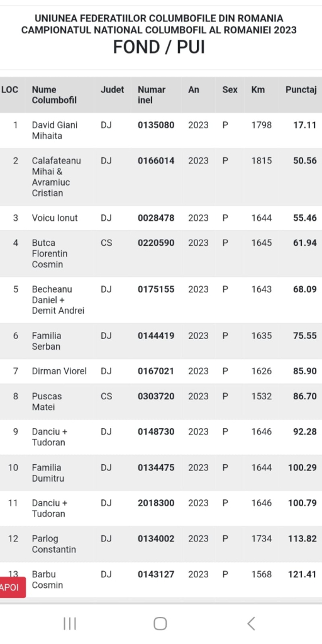Click the Judet column header
The width and height of the screenshot is (322, 644).
pos(112,89)
